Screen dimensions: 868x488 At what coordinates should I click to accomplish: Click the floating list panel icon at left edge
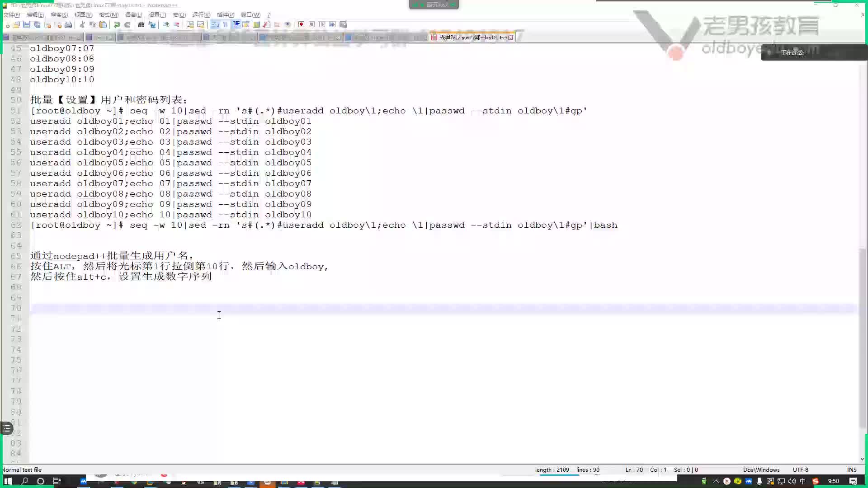tap(7, 428)
